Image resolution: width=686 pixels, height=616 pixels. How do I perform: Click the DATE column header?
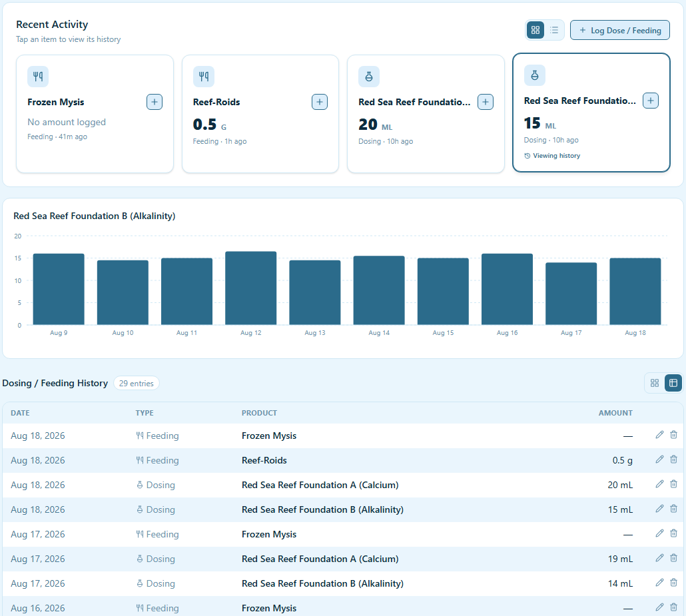coord(20,413)
